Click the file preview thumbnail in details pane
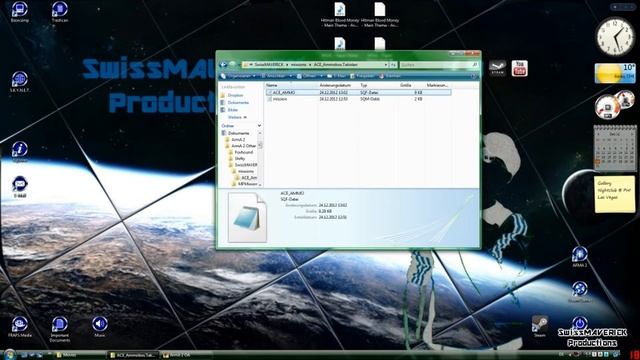The height and width of the screenshot is (360, 640). click(247, 218)
